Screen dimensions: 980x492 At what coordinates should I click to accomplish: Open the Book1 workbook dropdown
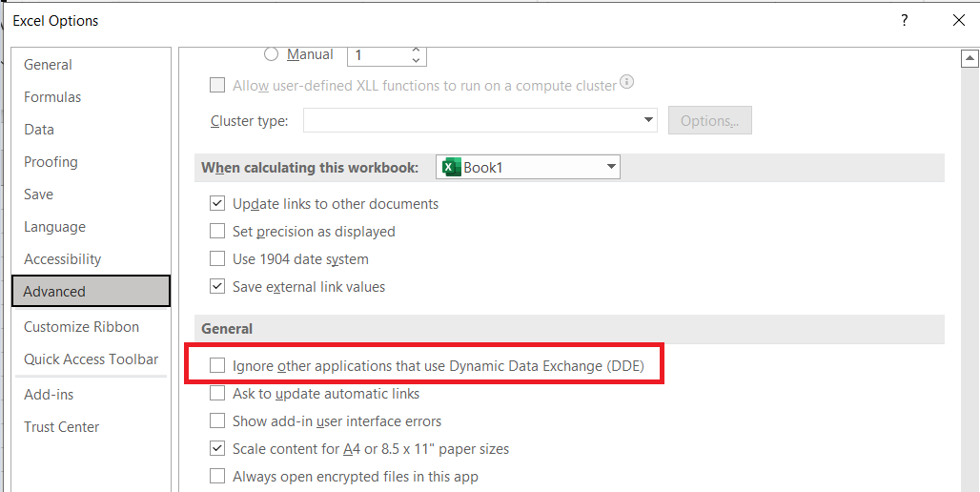[x=527, y=168]
